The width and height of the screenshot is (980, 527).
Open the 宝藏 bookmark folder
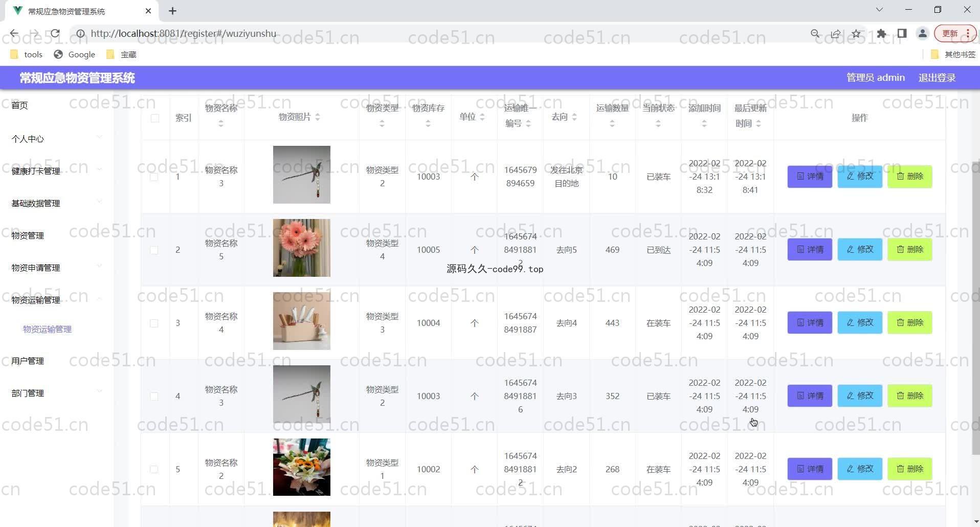coord(121,54)
